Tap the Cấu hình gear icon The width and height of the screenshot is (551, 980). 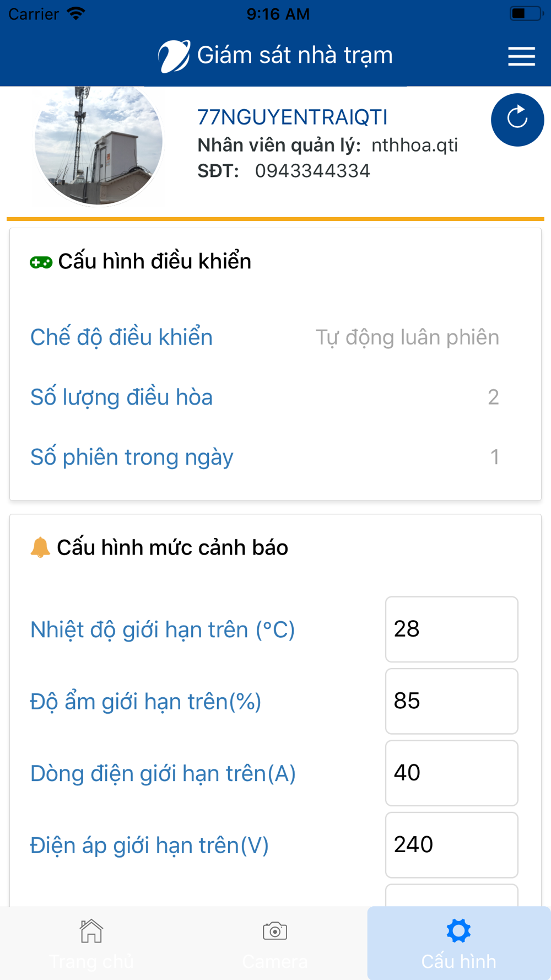pos(458,931)
